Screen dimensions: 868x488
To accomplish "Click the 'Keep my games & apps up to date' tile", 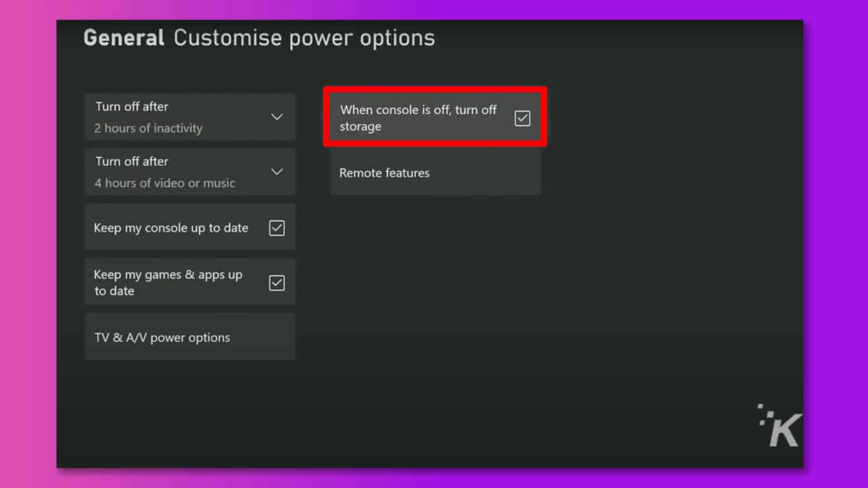I will pyautogui.click(x=179, y=282).
